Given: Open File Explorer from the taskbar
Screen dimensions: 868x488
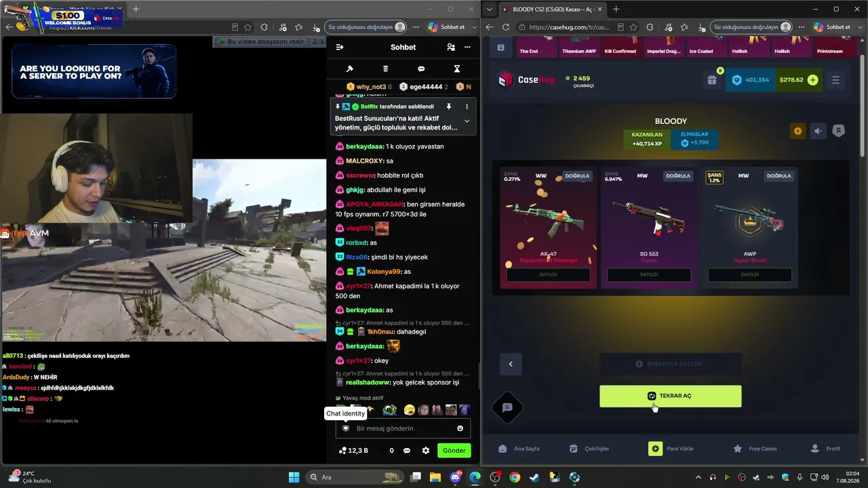Looking at the screenshot, I should tap(435, 477).
